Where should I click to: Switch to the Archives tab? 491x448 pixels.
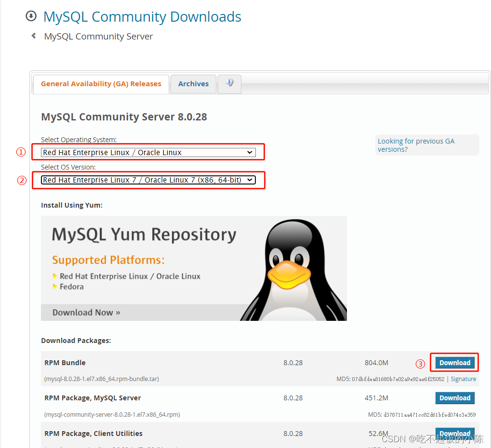tap(193, 84)
